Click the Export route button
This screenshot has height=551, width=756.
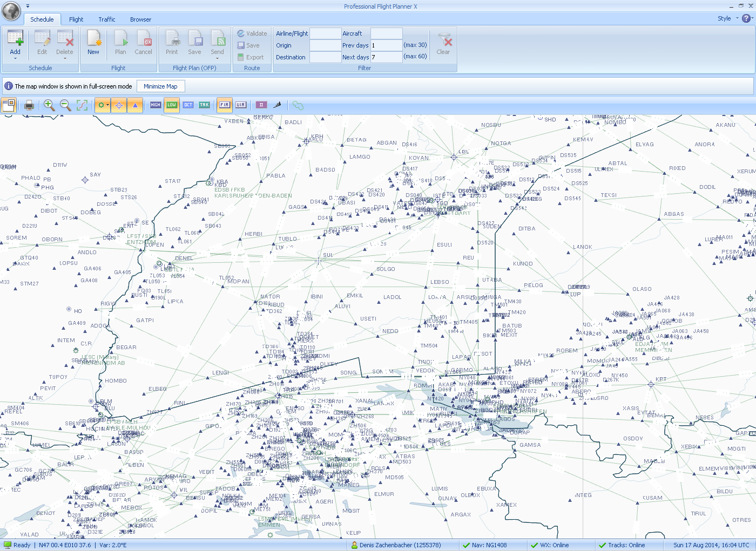251,57
